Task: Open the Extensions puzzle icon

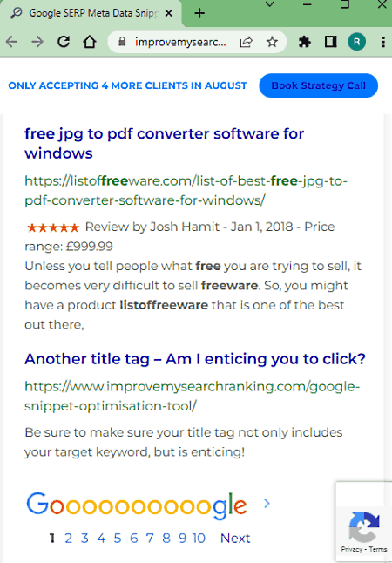Action: pyautogui.click(x=304, y=42)
